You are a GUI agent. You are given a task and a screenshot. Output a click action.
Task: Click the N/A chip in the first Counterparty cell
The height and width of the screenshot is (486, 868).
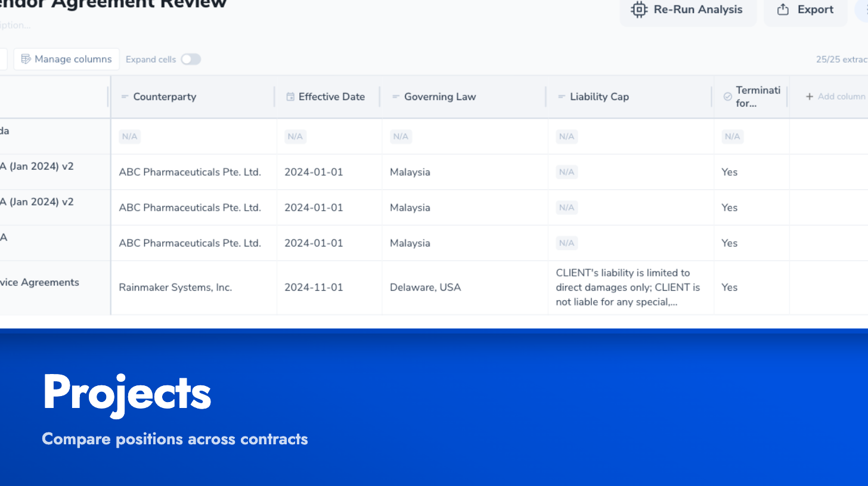pos(129,136)
